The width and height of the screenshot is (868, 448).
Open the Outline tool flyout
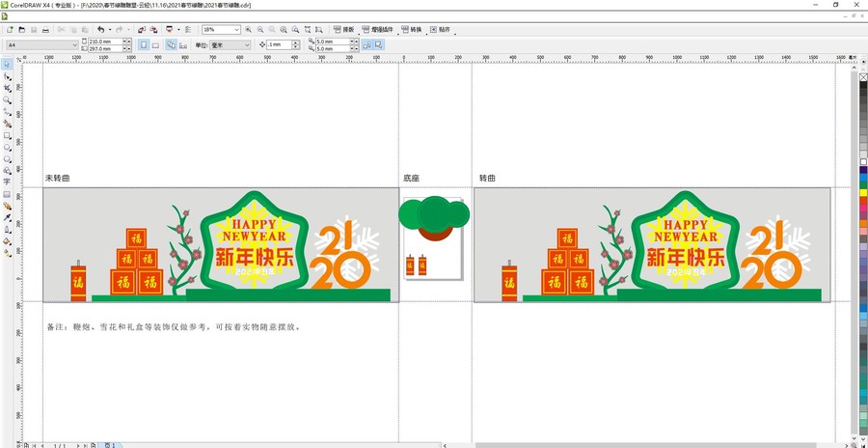pos(7,230)
